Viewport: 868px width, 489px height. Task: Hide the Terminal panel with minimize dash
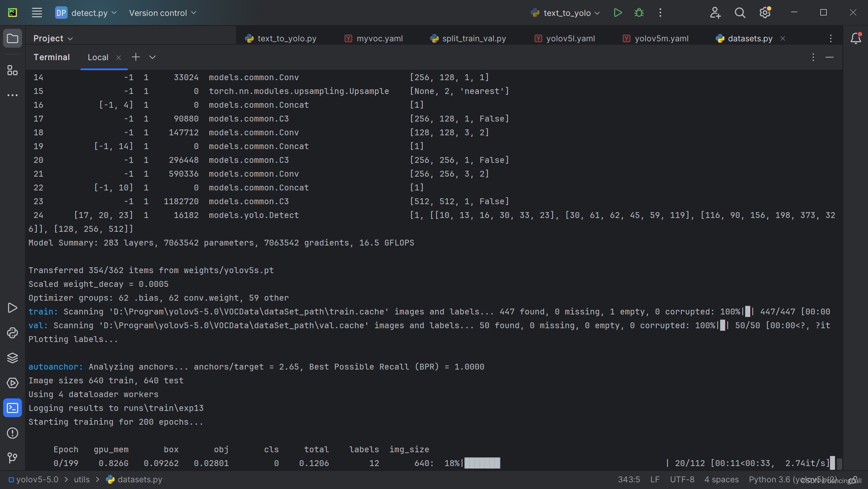click(x=830, y=57)
